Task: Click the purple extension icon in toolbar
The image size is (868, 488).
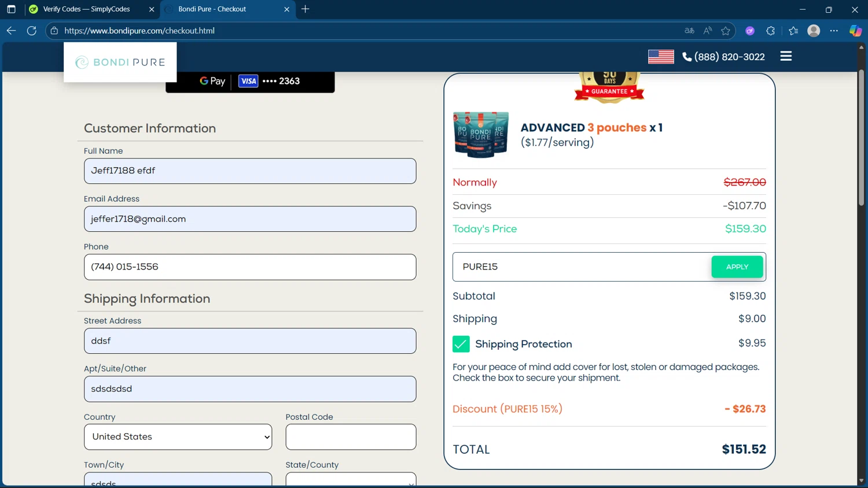Action: pos(750,31)
